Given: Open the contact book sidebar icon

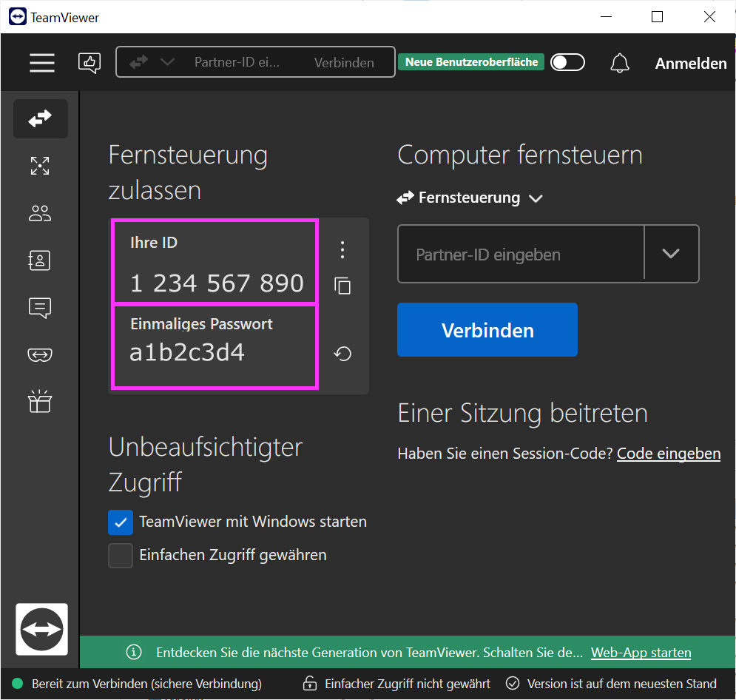Looking at the screenshot, I should point(39,260).
